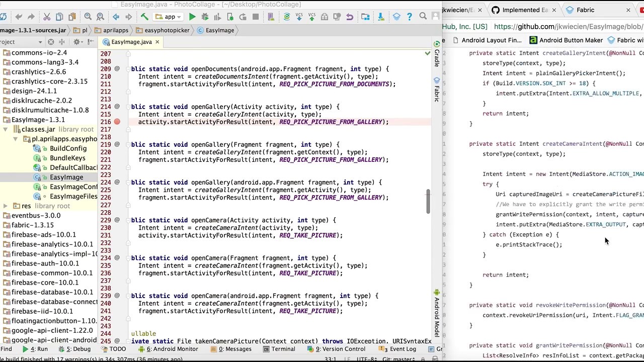The width and height of the screenshot is (644, 362).
Task: Hide the Project panel with hide icon
Action: [x=91, y=42]
